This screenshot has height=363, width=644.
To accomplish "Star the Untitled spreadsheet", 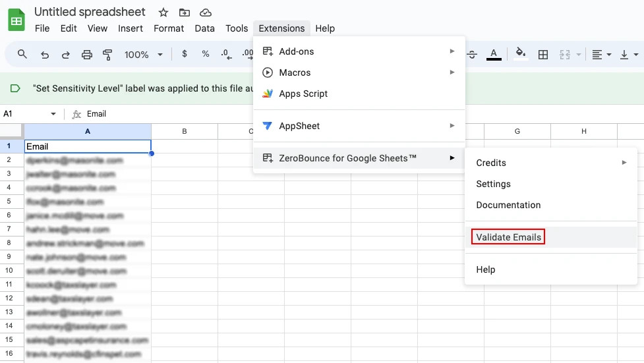I will (x=163, y=13).
